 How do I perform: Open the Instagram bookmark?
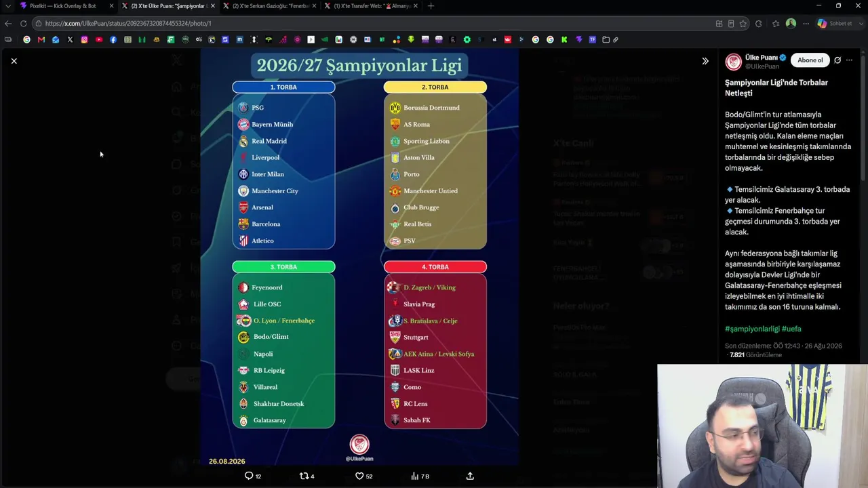[x=84, y=39]
